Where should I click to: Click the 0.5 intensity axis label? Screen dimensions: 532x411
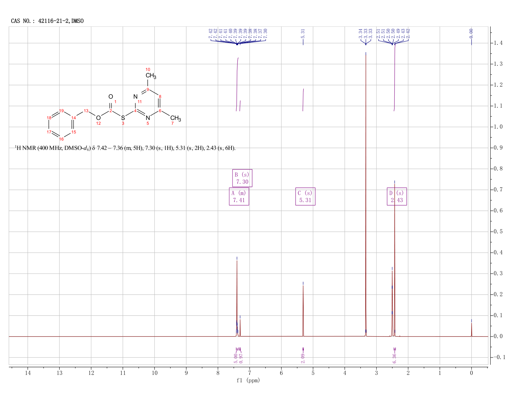pyautogui.click(x=498, y=231)
